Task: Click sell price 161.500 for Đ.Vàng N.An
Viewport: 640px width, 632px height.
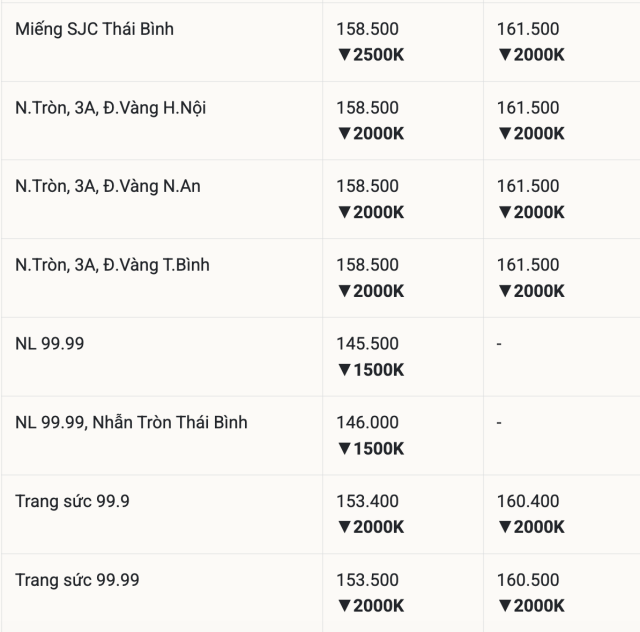Action: coord(528,186)
